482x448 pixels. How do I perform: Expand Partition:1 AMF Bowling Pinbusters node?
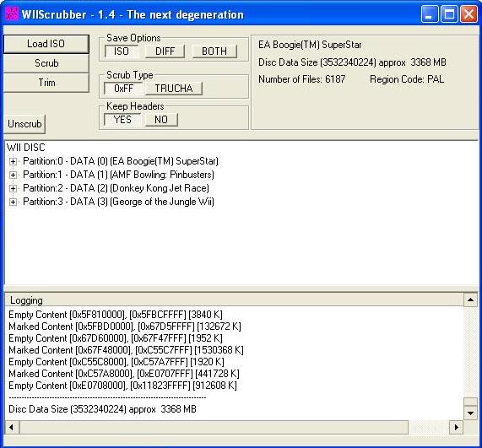click(x=13, y=175)
